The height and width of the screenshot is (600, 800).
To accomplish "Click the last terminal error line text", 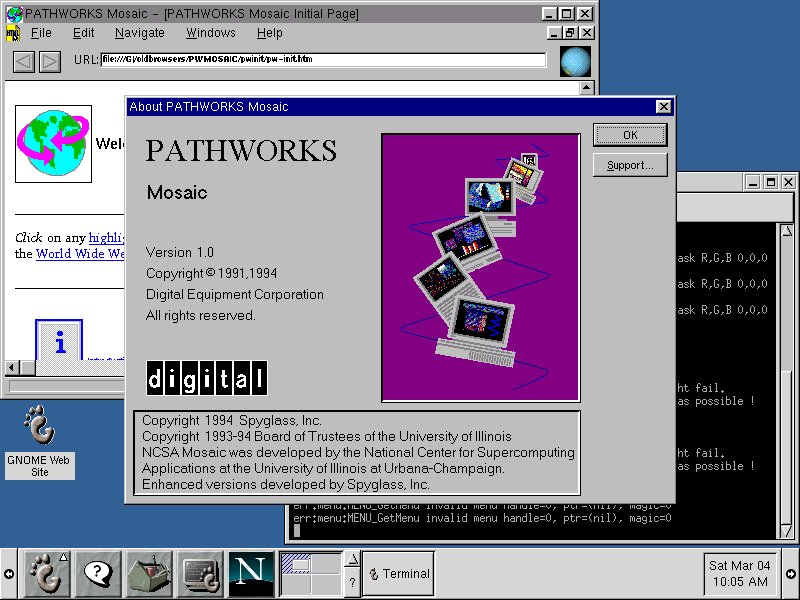I will click(482, 518).
